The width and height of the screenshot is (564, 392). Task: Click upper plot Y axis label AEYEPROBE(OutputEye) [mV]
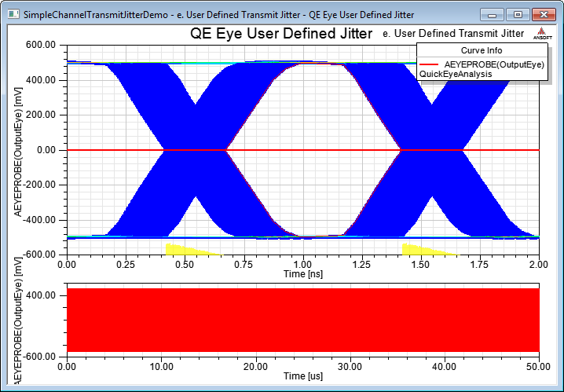(18, 152)
